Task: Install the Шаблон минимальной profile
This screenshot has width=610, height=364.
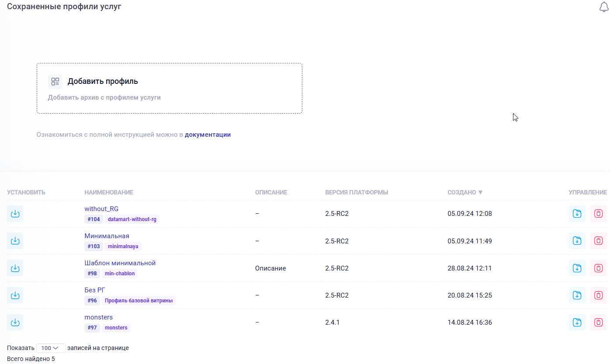Action: click(x=15, y=268)
